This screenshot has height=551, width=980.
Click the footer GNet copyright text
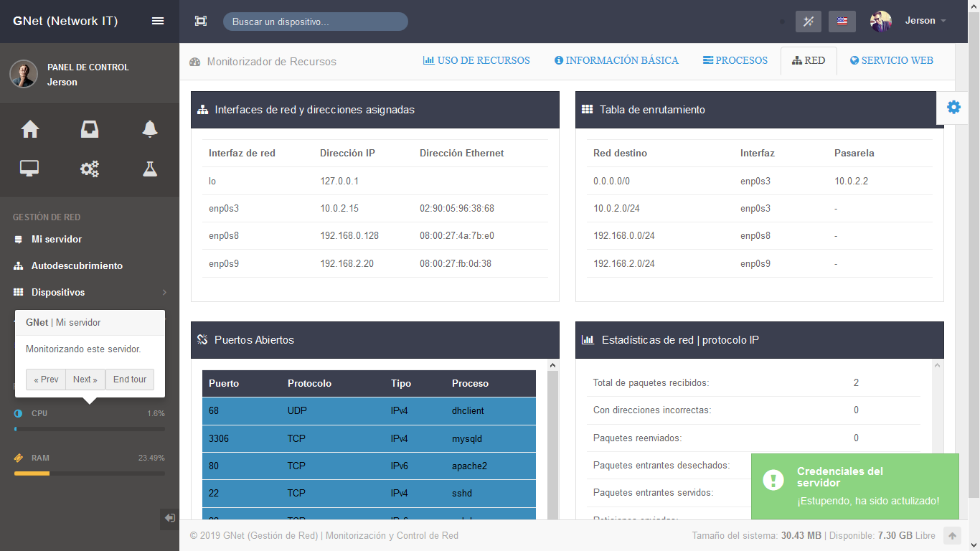click(x=324, y=536)
